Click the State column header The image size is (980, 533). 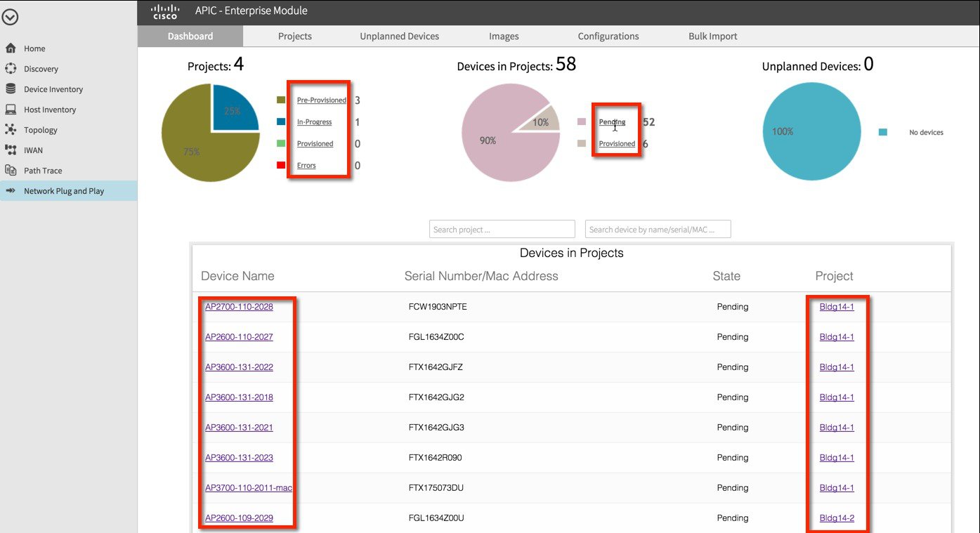(x=726, y=276)
